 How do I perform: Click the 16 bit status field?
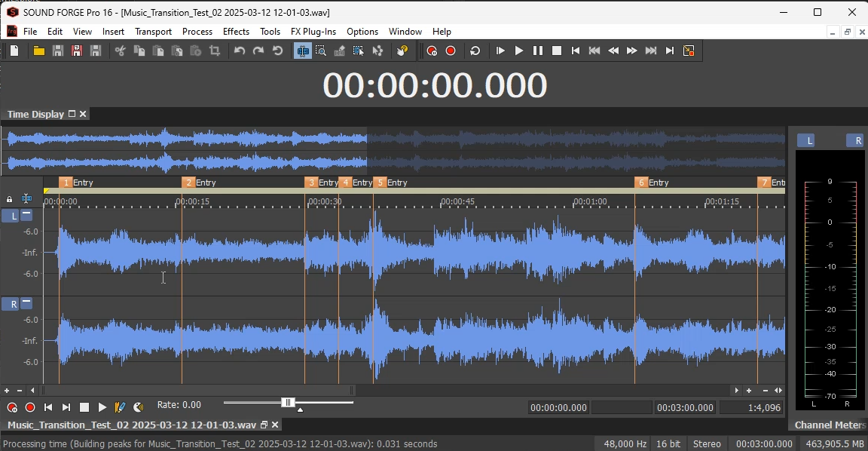coord(669,443)
